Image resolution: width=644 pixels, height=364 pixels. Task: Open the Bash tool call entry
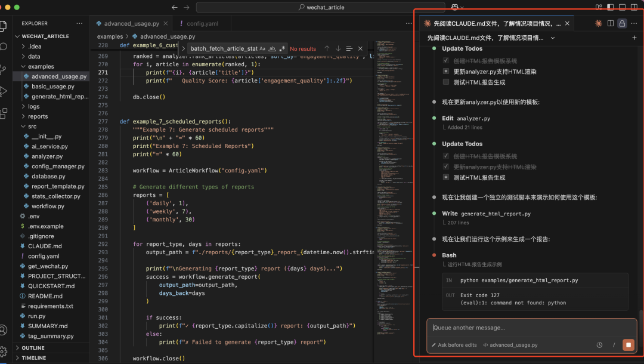coord(449,255)
